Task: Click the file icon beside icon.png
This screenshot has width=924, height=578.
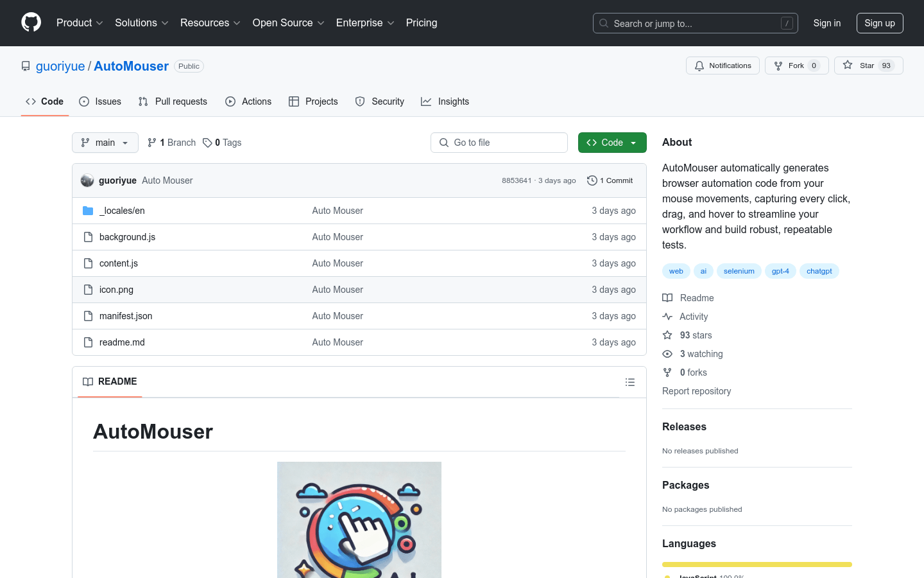Action: click(88, 290)
